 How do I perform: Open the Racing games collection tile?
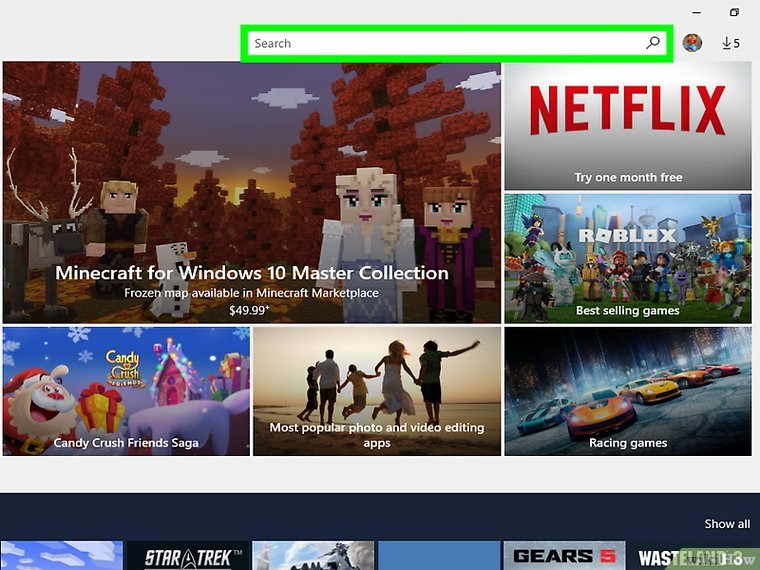coord(627,391)
